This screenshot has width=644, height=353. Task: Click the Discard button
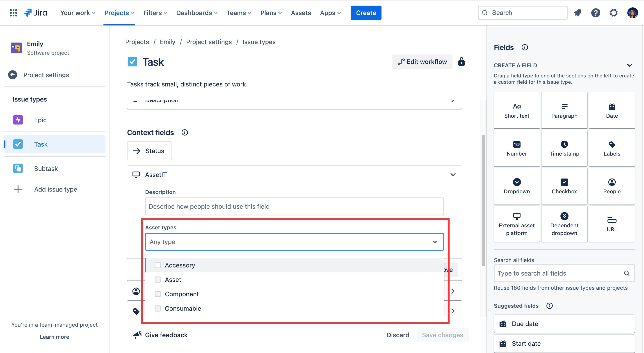pyautogui.click(x=398, y=335)
